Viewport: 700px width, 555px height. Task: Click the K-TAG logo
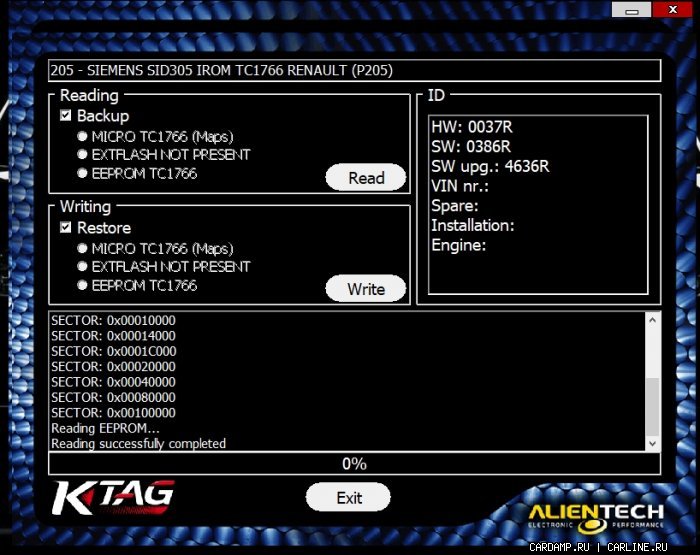[x=113, y=497]
